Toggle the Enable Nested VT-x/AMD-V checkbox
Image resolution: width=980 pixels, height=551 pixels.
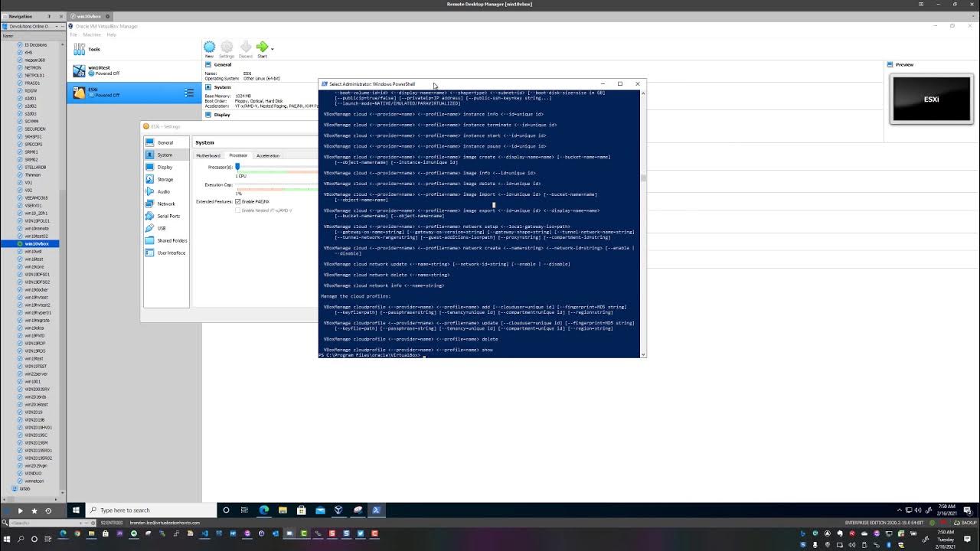(x=238, y=210)
